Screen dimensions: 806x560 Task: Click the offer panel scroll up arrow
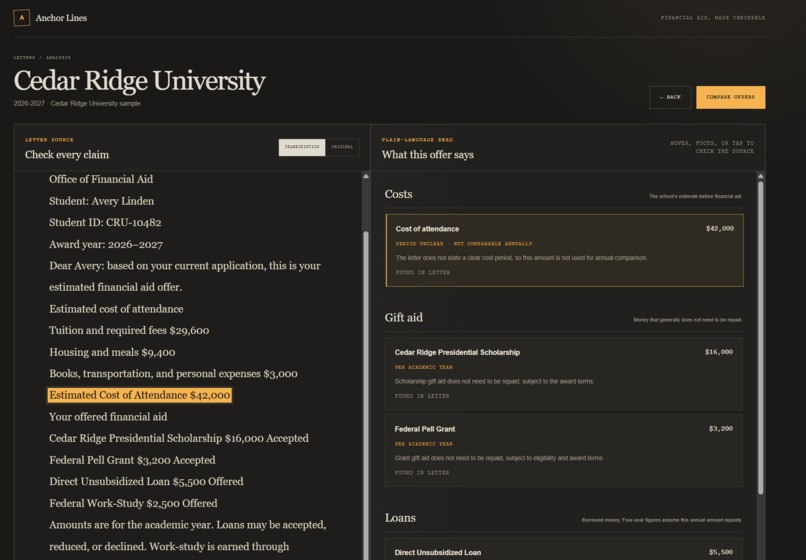point(761,176)
